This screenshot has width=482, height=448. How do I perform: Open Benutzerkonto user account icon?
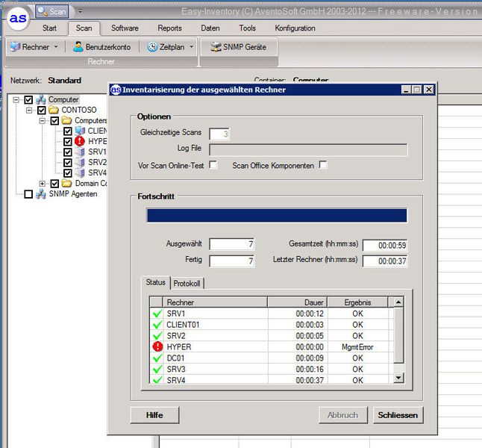[78, 47]
